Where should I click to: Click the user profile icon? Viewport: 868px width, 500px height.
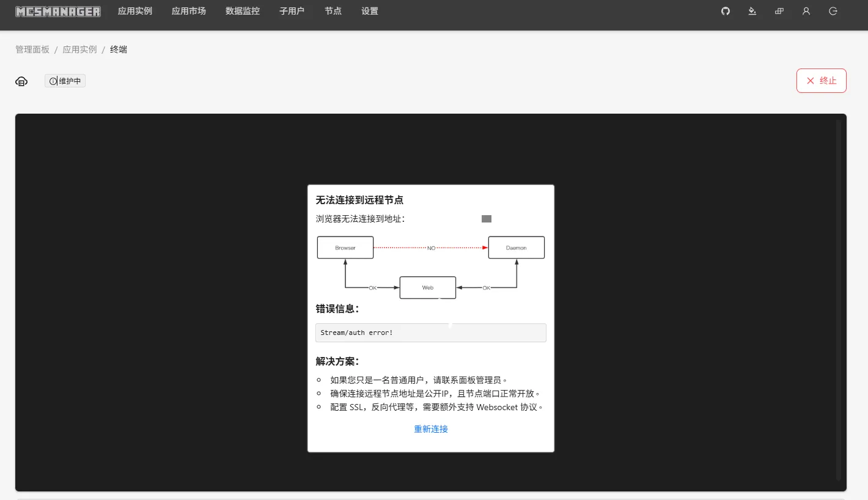(806, 11)
